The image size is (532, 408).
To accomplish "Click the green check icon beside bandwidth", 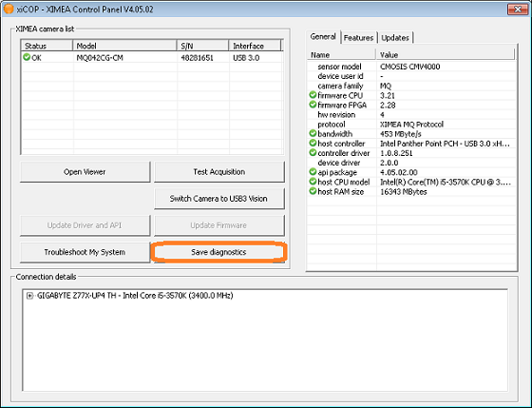I will (313, 133).
